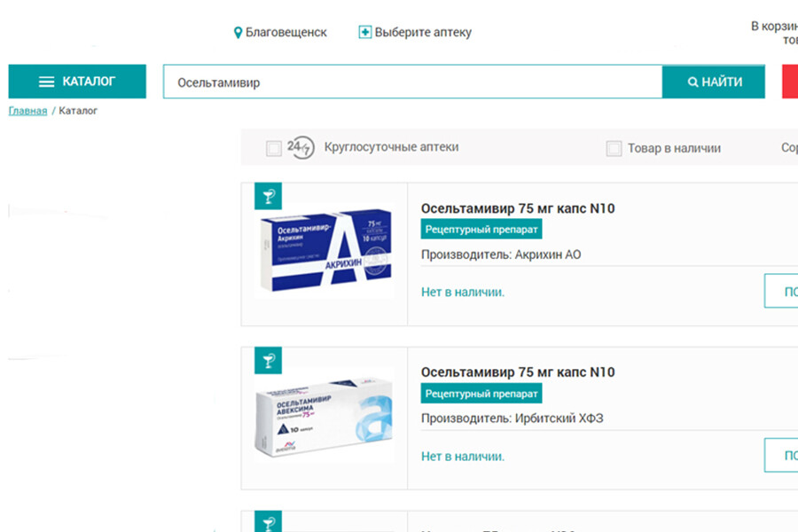Click the goblet badge on the Авексима product card
The image size is (798, 532).
(268, 361)
